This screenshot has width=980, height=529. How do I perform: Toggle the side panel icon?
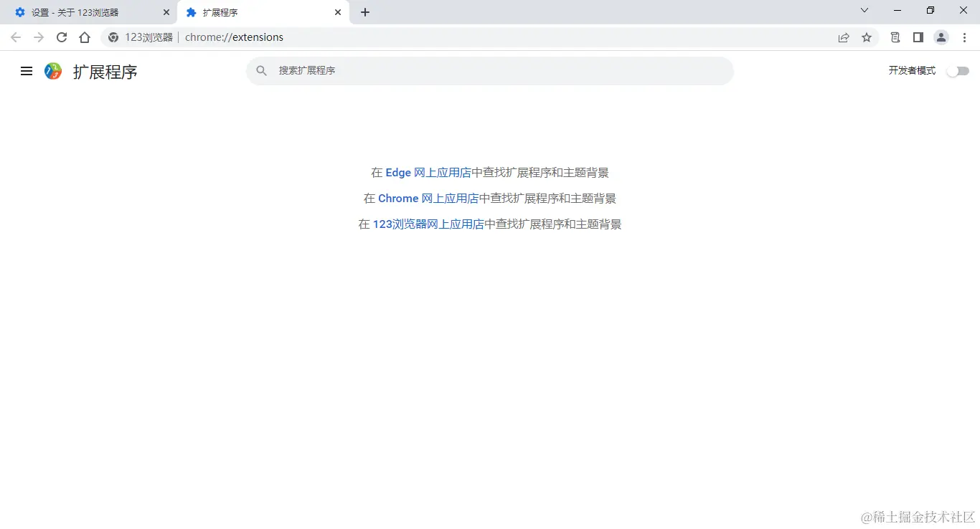pyautogui.click(x=918, y=37)
